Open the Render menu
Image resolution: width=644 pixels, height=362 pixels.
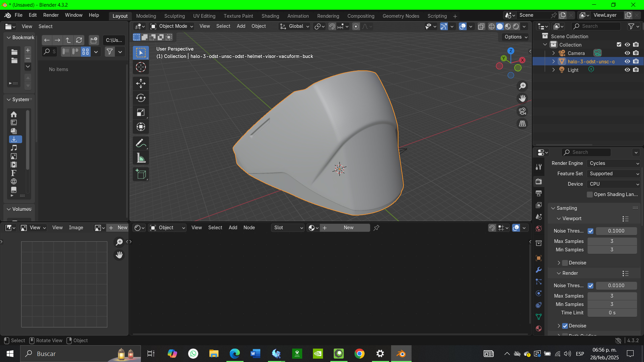(51, 15)
